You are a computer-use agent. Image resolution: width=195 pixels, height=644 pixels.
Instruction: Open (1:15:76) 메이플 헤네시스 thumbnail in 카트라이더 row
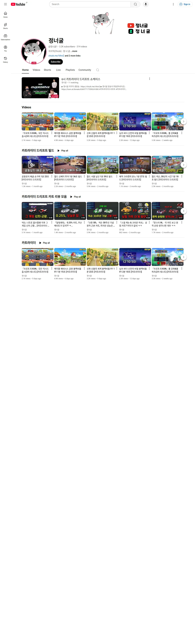pos(70,257)
